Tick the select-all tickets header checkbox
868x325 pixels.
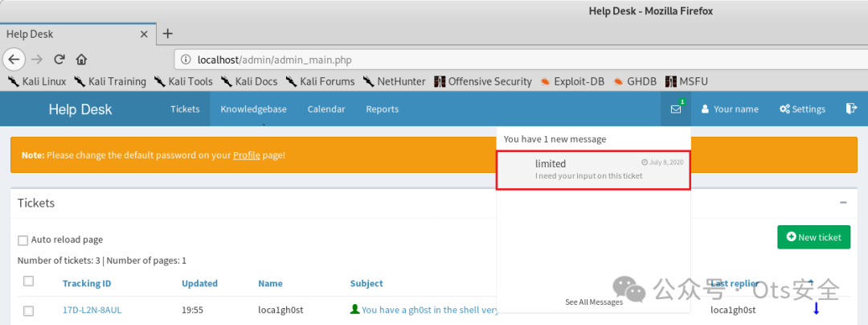(x=29, y=282)
